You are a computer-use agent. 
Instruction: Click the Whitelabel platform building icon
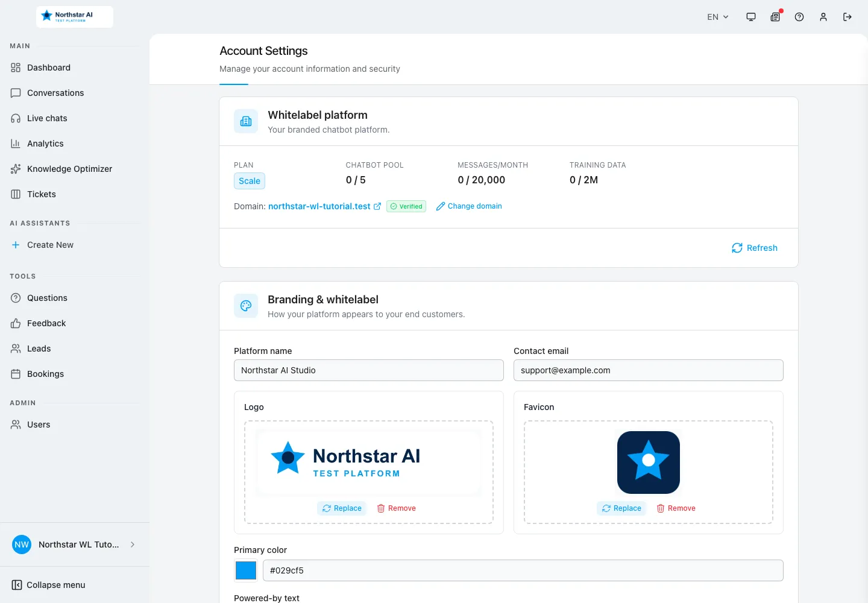pos(246,121)
